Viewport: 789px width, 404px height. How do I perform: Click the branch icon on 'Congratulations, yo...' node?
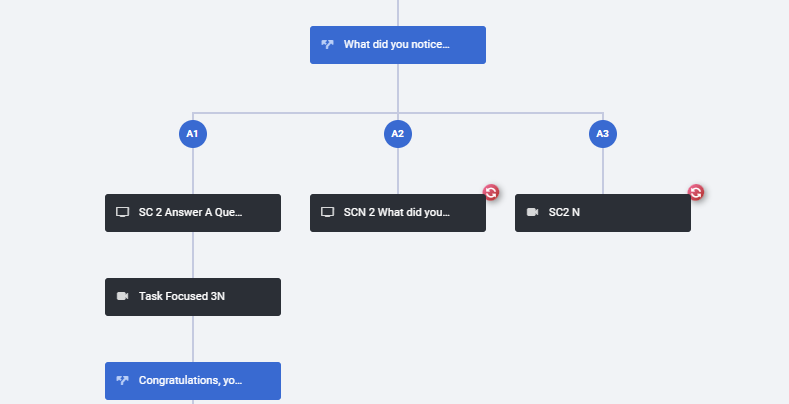tap(122, 380)
